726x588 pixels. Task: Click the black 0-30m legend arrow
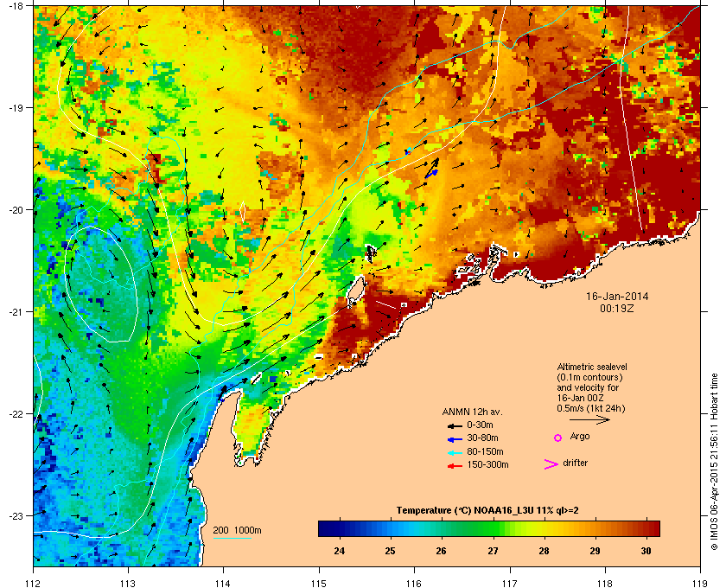tap(455, 426)
